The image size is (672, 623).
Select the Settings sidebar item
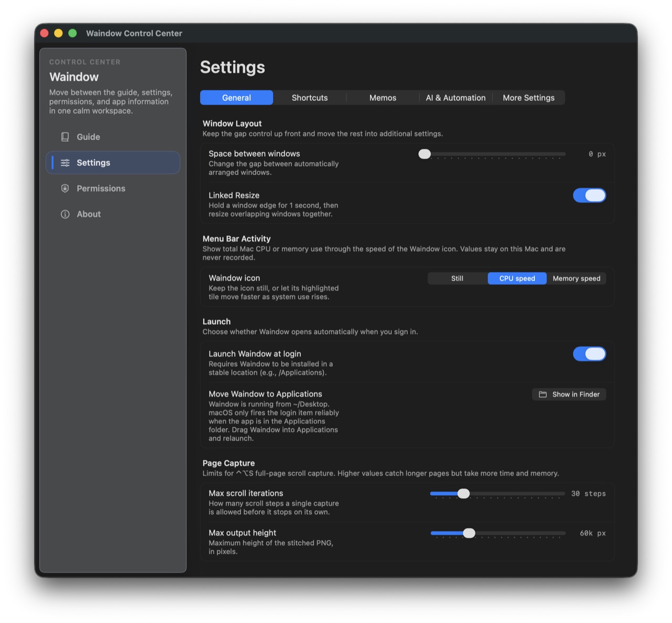click(x=113, y=163)
